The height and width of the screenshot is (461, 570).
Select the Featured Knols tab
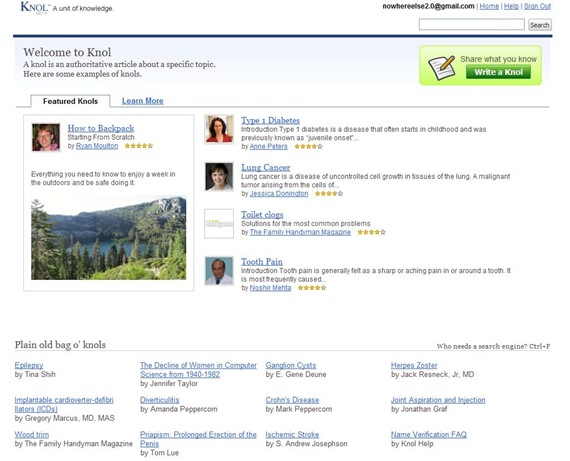point(70,101)
